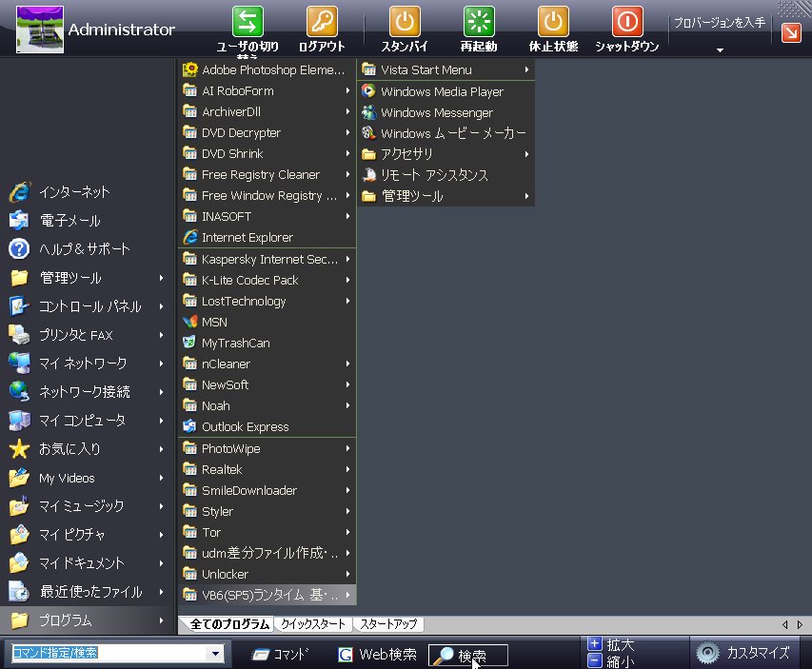
Task: Click the command/search input field
Action: click(x=109, y=653)
